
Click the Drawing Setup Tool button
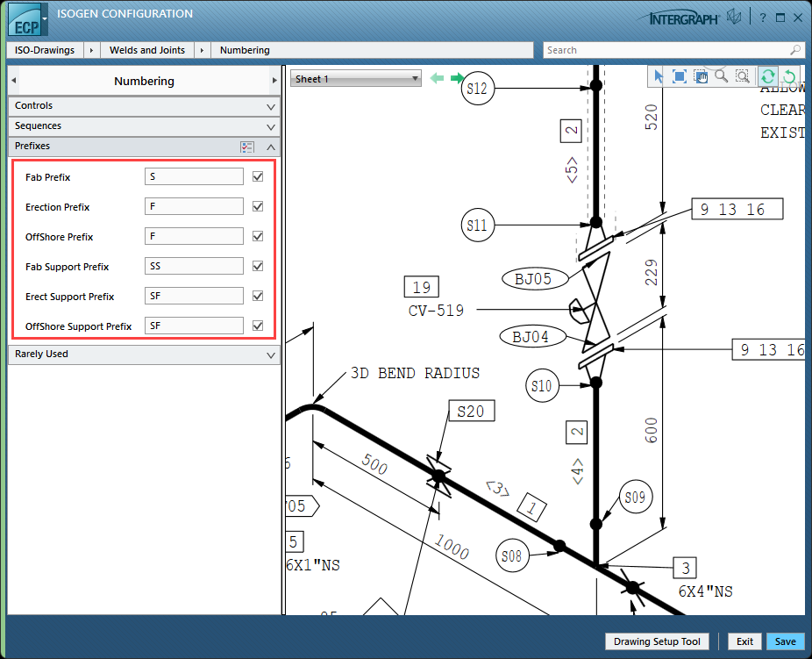[657, 641]
